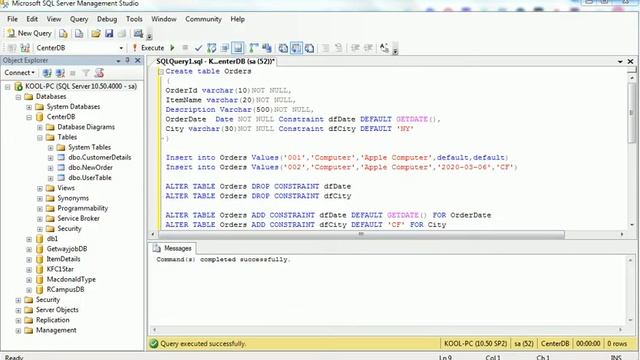Select the MacdonaldType database
Screen dimensions: 640x360
pos(71,279)
